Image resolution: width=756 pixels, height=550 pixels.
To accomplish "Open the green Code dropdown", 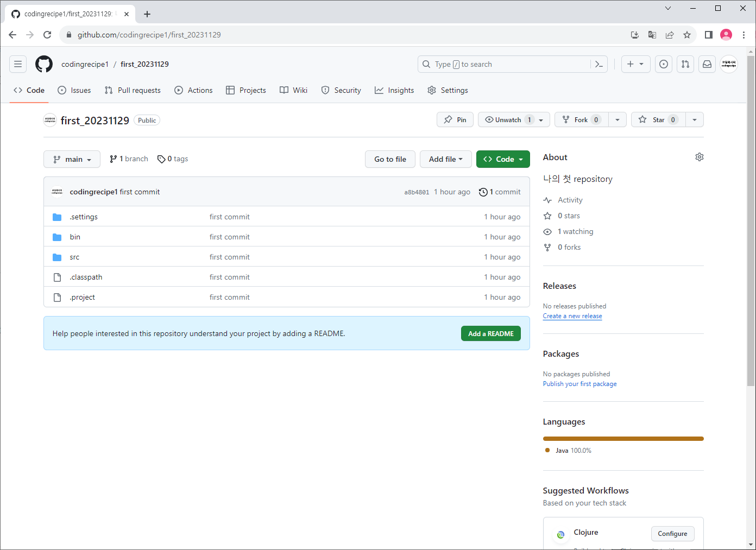I will (503, 159).
